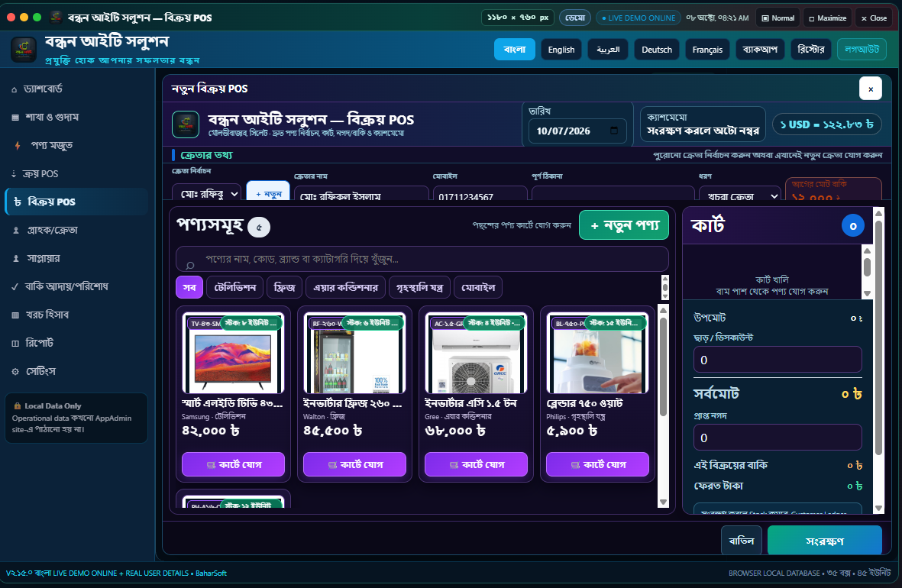Click the Gree AC product image

click(476, 354)
